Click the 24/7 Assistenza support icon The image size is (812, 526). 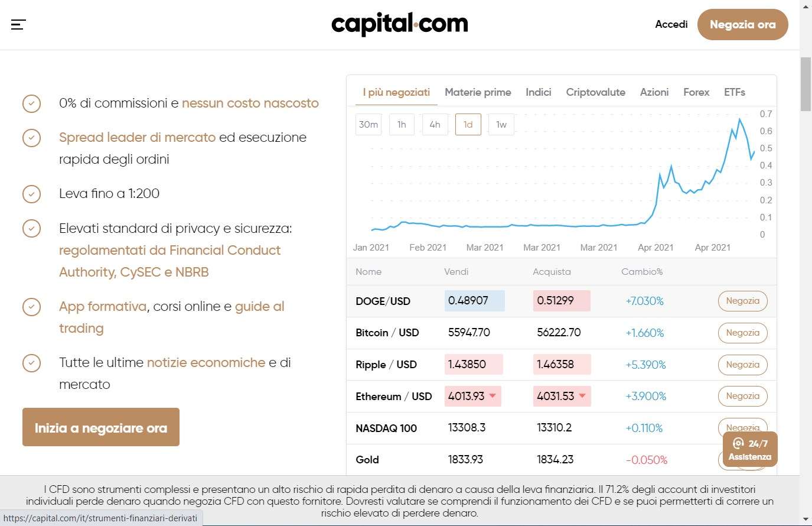point(749,450)
